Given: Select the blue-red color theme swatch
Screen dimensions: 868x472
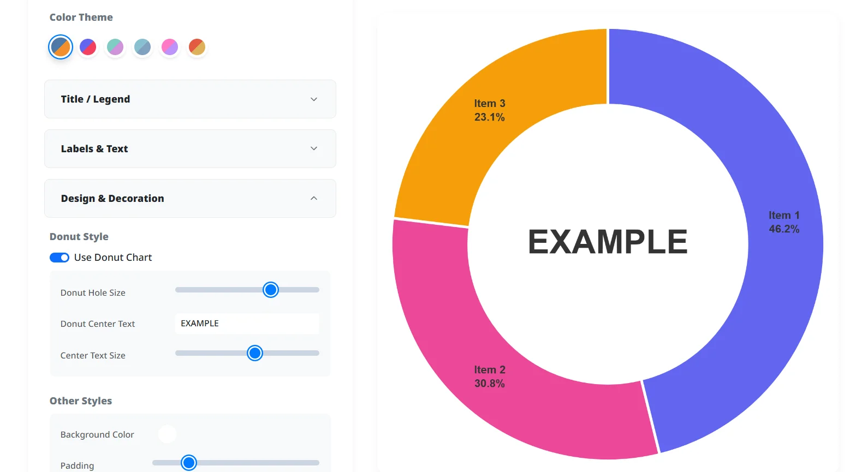Looking at the screenshot, I should click(x=88, y=47).
